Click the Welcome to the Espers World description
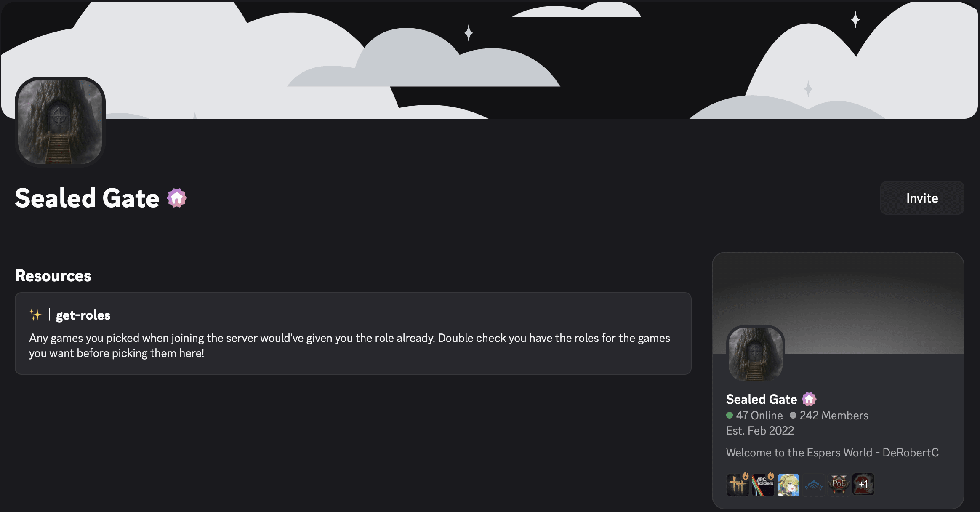This screenshot has height=512, width=980. pyautogui.click(x=832, y=452)
